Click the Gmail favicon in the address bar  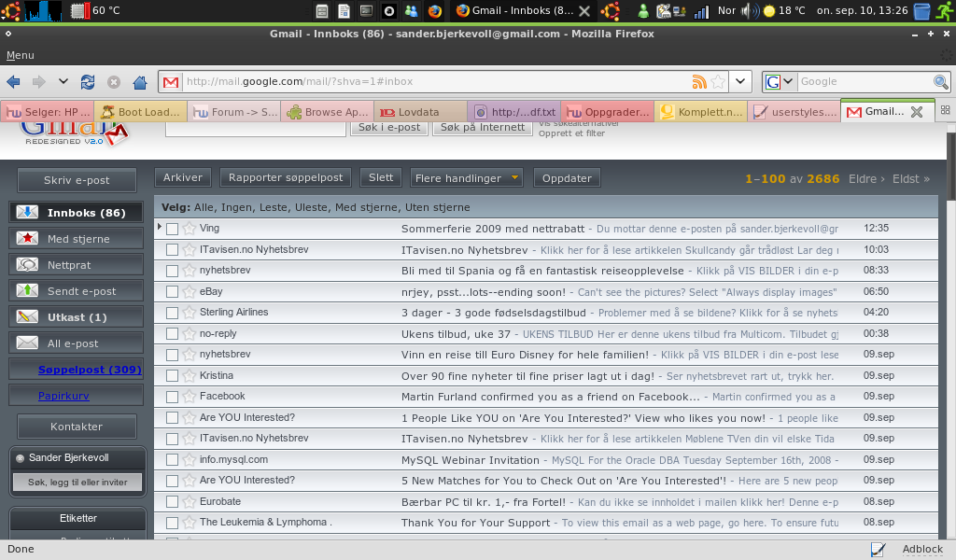[172, 81]
